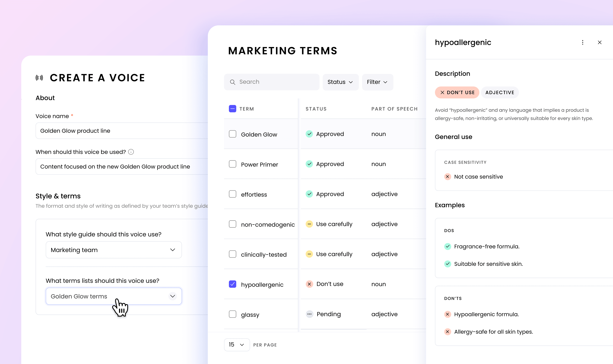Click 'Suitable for sensitive skin.' example text
The width and height of the screenshot is (613, 364).
click(488, 264)
